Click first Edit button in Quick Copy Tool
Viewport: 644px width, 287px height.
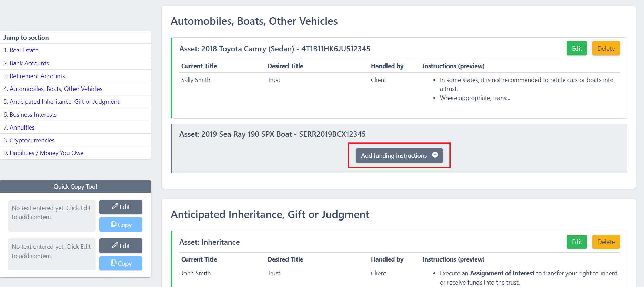coord(121,207)
